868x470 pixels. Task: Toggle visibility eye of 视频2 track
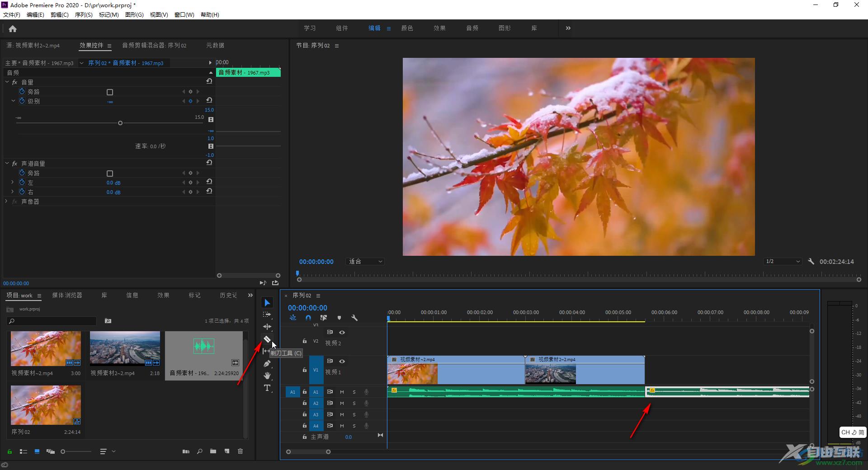pyautogui.click(x=342, y=332)
